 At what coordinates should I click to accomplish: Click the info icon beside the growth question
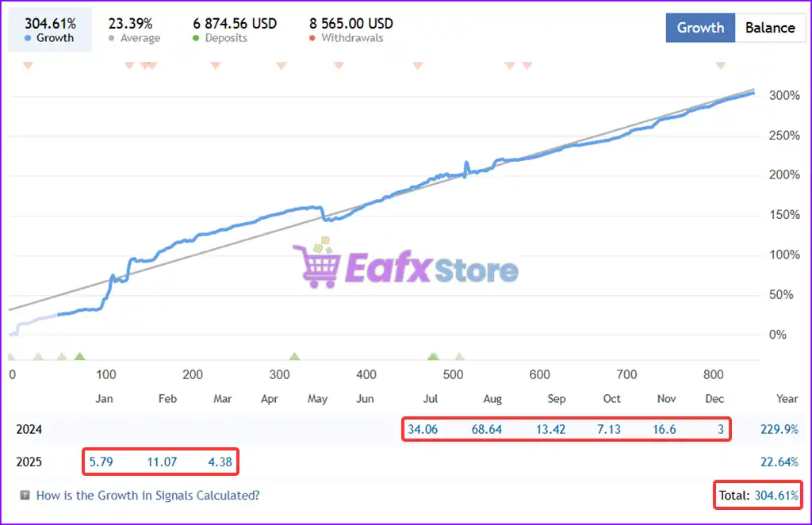coord(25,496)
